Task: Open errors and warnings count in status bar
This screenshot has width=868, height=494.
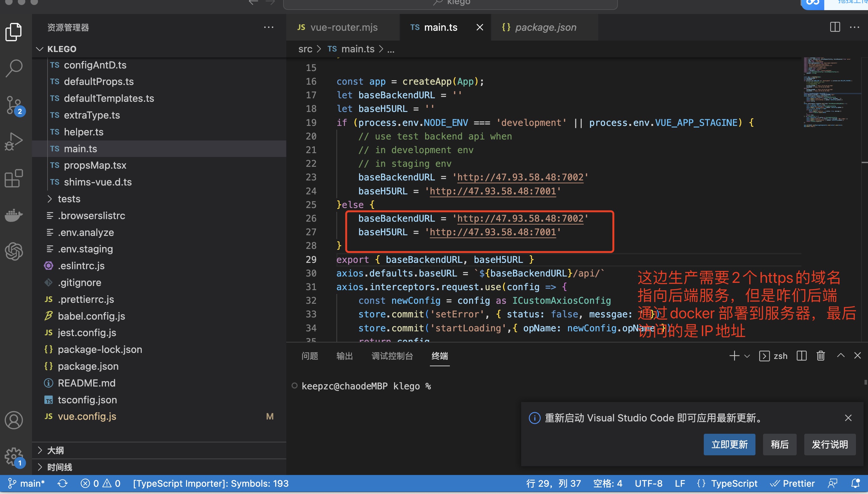Action: tap(101, 483)
